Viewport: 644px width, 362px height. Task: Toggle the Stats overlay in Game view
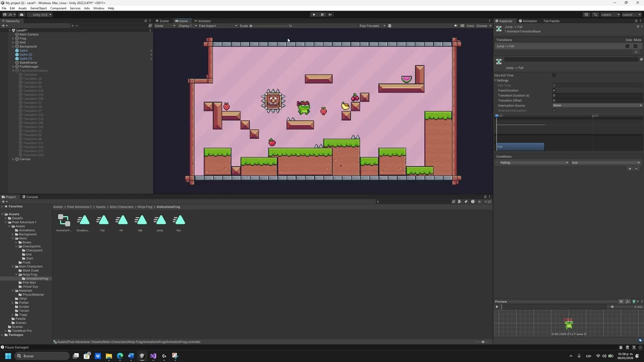tap(470, 26)
